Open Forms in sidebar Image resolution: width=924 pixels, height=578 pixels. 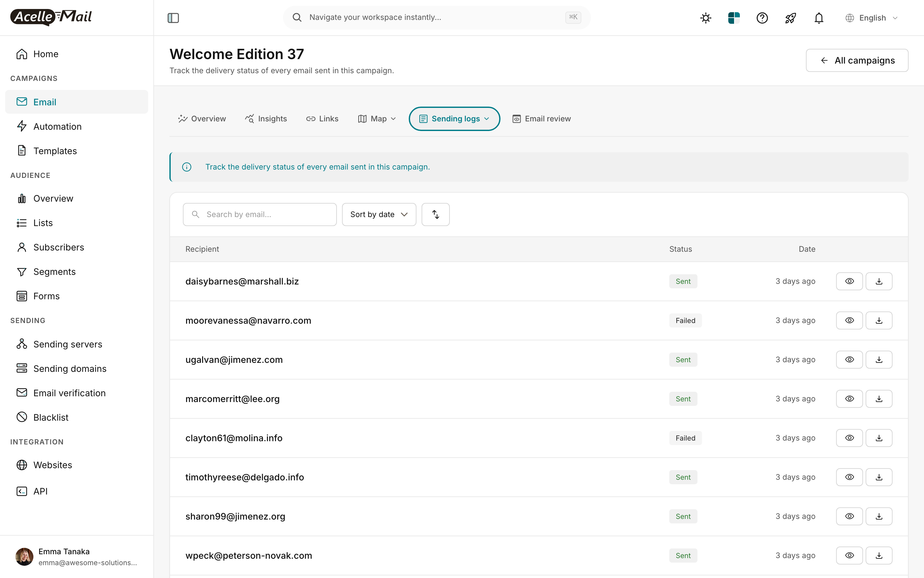pos(76,296)
